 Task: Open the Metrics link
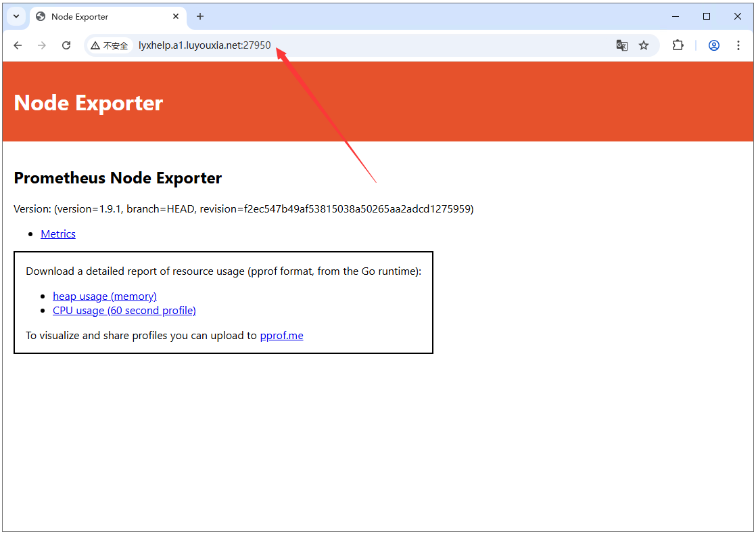tap(57, 233)
